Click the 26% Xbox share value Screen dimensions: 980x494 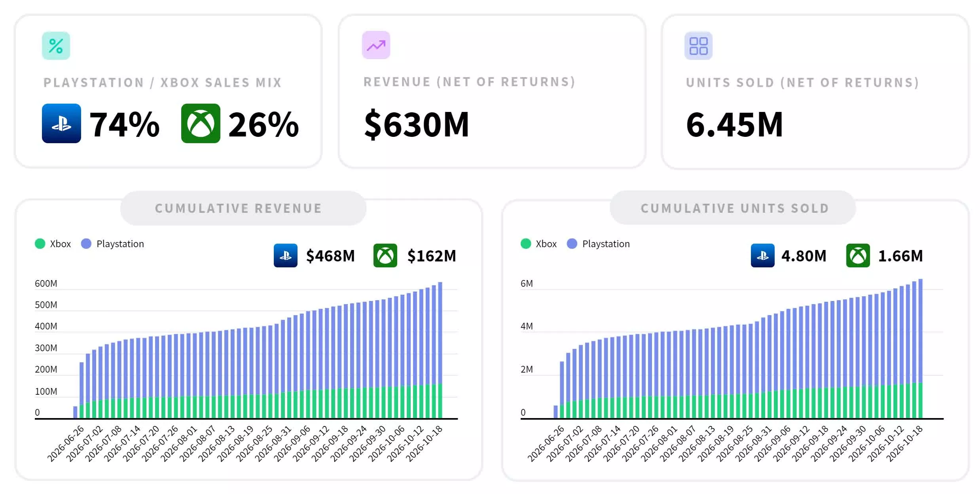click(263, 125)
